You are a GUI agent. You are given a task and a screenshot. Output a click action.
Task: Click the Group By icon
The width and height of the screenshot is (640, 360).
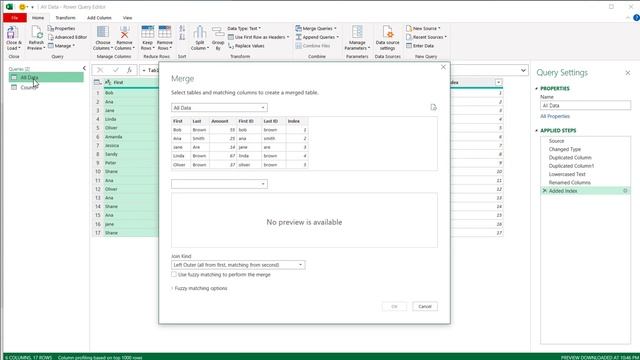tap(218, 32)
